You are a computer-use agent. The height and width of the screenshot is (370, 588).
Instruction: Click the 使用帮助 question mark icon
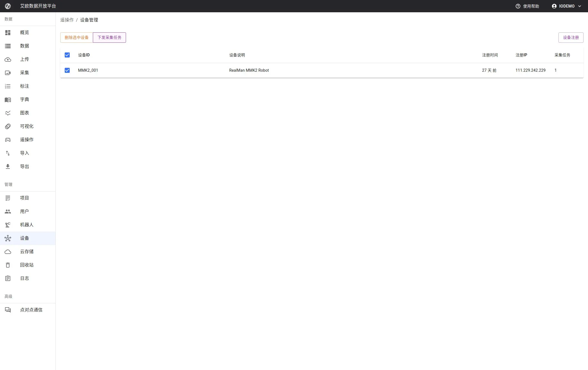click(518, 6)
